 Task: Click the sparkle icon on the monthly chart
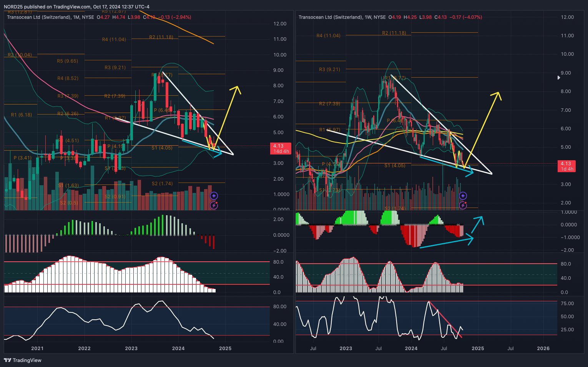(214, 196)
